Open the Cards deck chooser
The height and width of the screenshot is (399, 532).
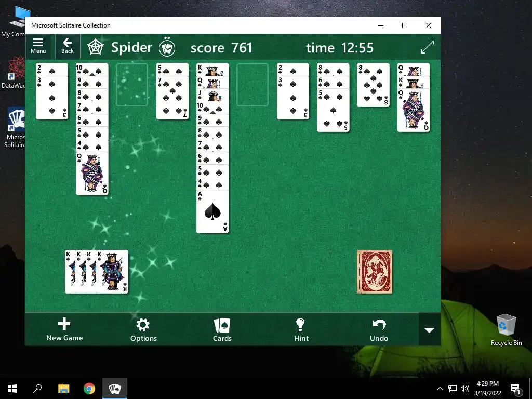pos(222,329)
